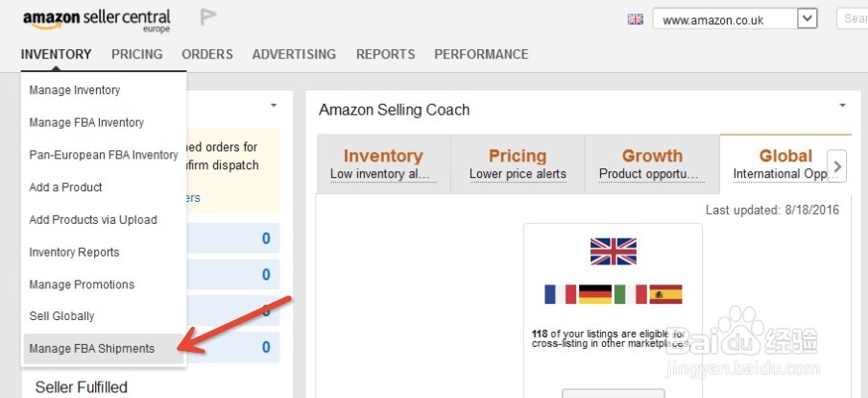The width and height of the screenshot is (868, 398).
Task: Click the search input field at top right
Action: pyautogui.click(x=852, y=19)
